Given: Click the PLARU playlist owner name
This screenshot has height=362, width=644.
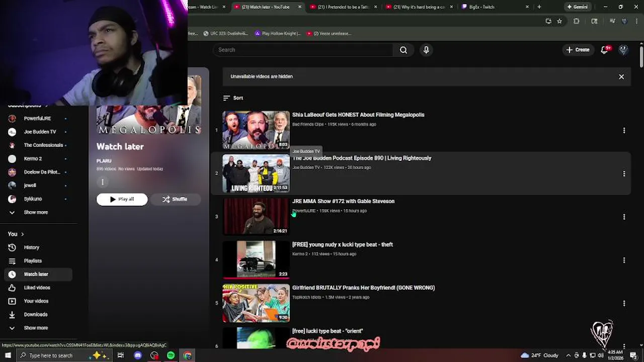Looking at the screenshot, I should click(104, 161).
